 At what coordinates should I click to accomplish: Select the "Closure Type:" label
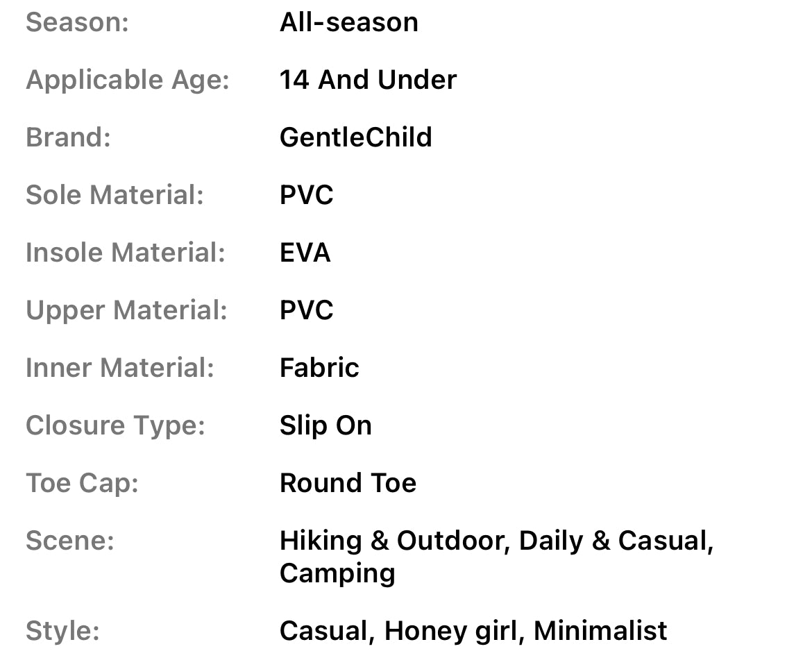coord(115,425)
